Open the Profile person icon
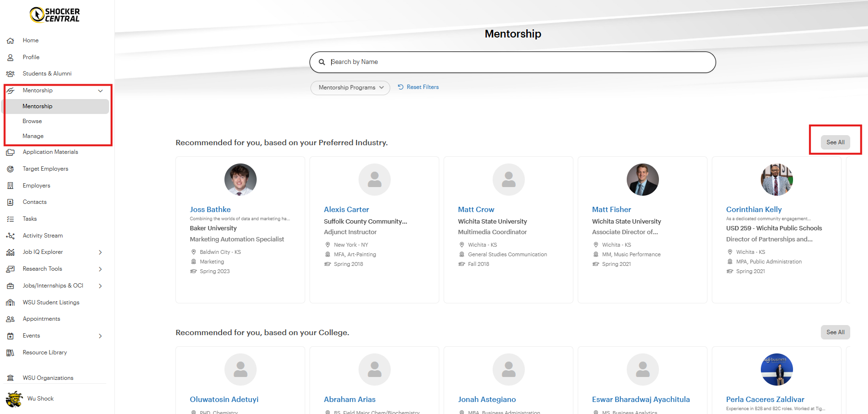The image size is (868, 414). pos(10,58)
